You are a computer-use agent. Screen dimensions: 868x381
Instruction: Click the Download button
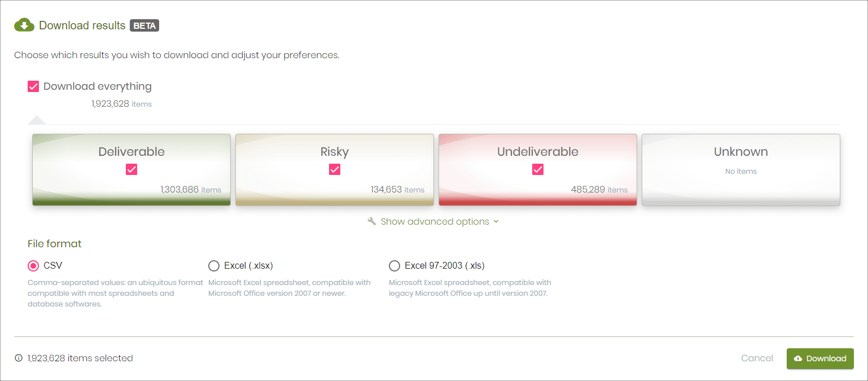[x=820, y=358]
